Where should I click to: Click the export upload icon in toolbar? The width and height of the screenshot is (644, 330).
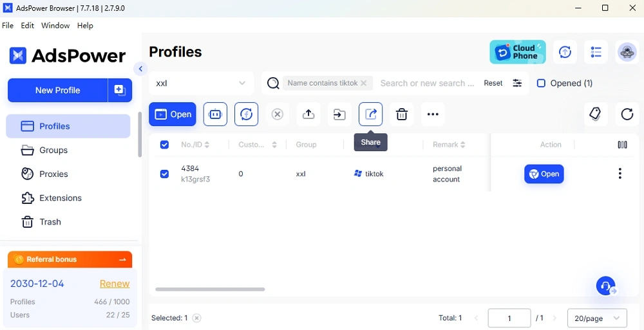[x=308, y=115]
